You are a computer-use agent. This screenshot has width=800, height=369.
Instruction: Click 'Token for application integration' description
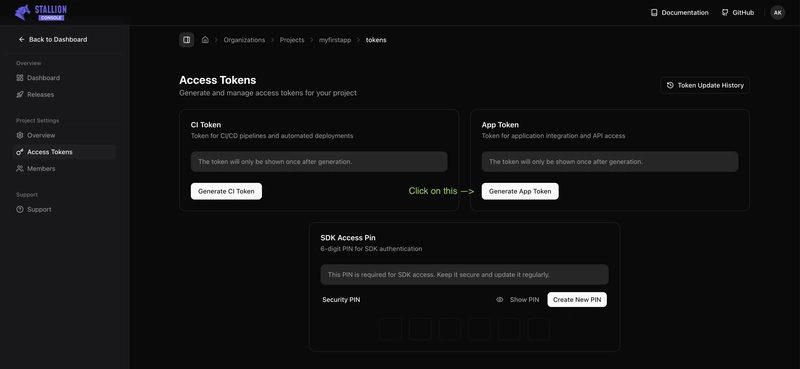tap(554, 136)
